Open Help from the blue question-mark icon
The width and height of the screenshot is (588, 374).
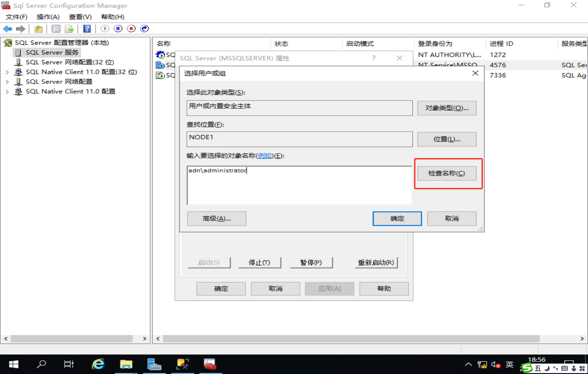tap(87, 29)
